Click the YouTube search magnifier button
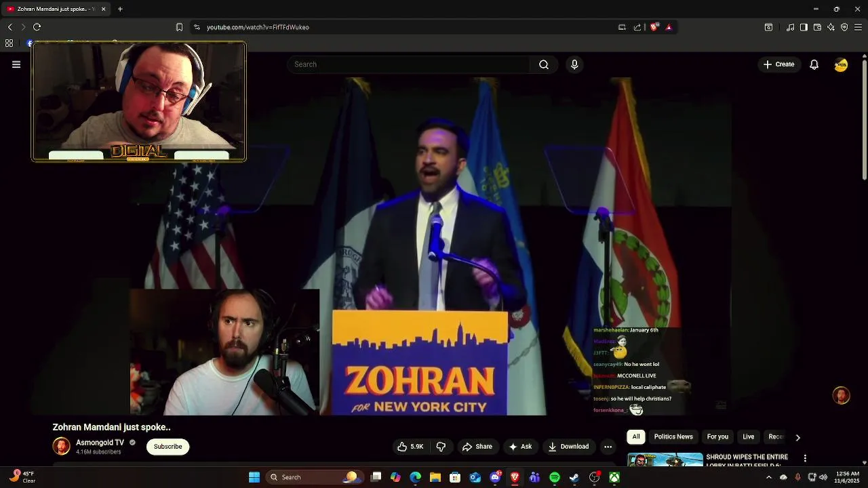868x488 pixels. tap(544, 64)
